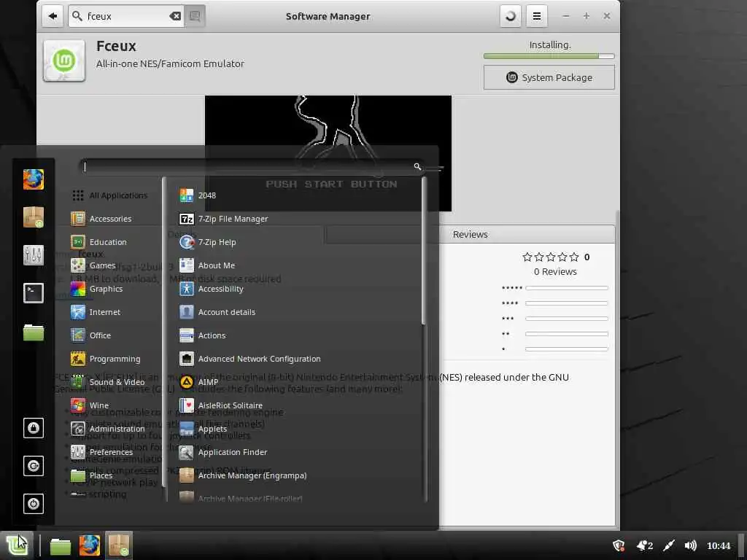Launch Firefox from the menu favorites sidebar
Image resolution: width=747 pixels, height=560 pixels.
pos(34,179)
